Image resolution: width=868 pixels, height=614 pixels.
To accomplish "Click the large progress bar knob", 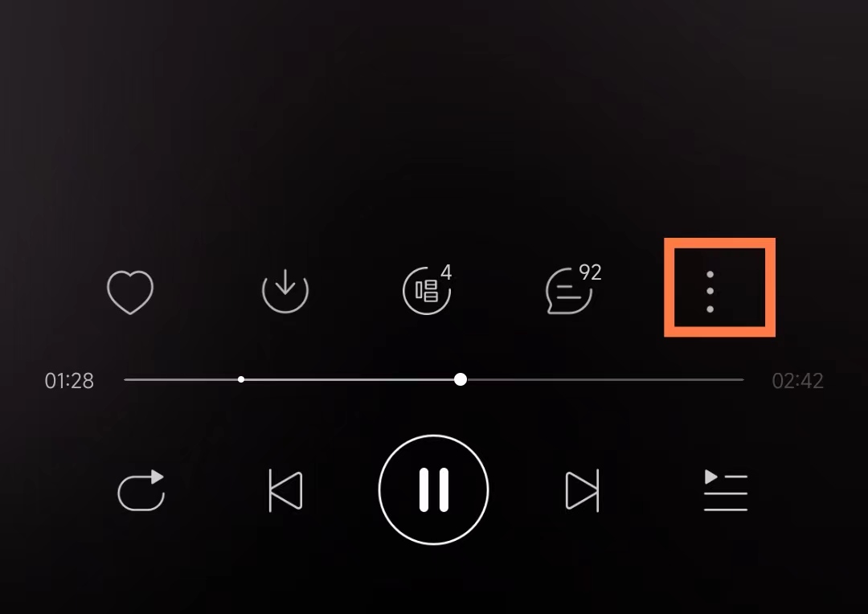I will (460, 379).
